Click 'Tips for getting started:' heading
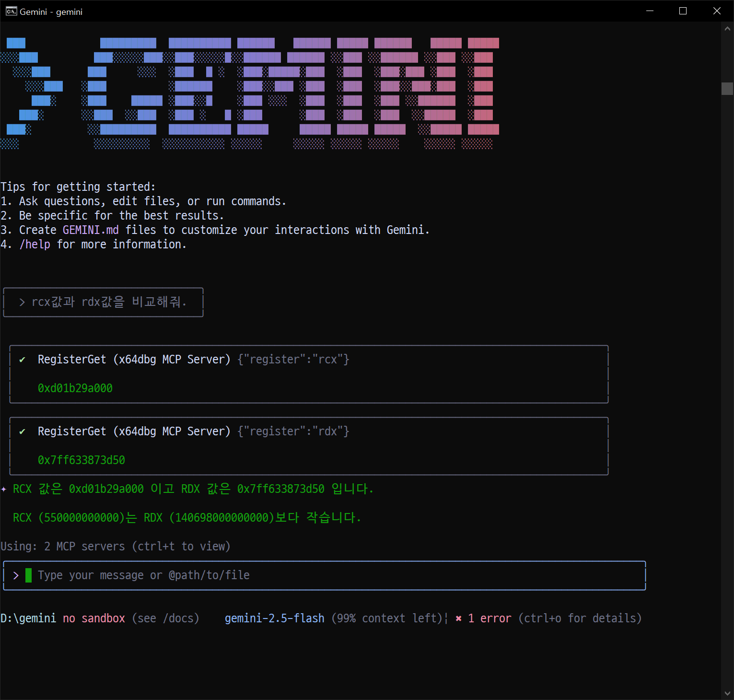Image resolution: width=734 pixels, height=700 pixels. click(78, 187)
